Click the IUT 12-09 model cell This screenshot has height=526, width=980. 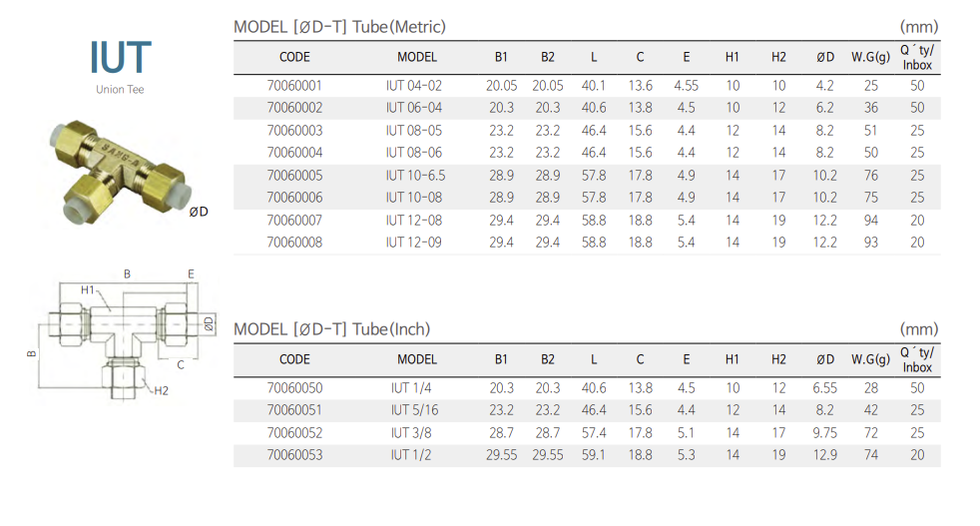point(414,243)
